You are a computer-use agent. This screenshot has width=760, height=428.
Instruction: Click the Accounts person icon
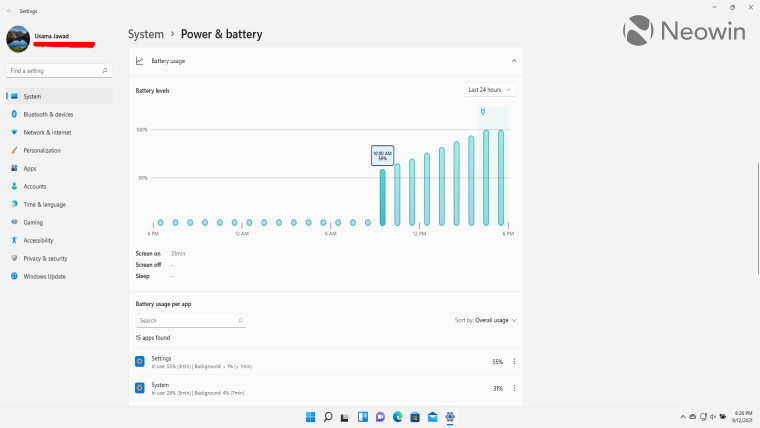pyautogui.click(x=14, y=186)
